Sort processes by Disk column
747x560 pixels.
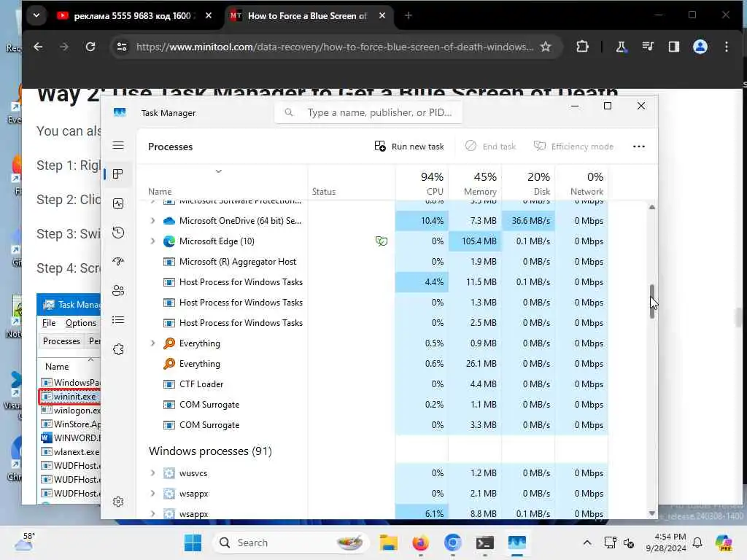[528, 183]
